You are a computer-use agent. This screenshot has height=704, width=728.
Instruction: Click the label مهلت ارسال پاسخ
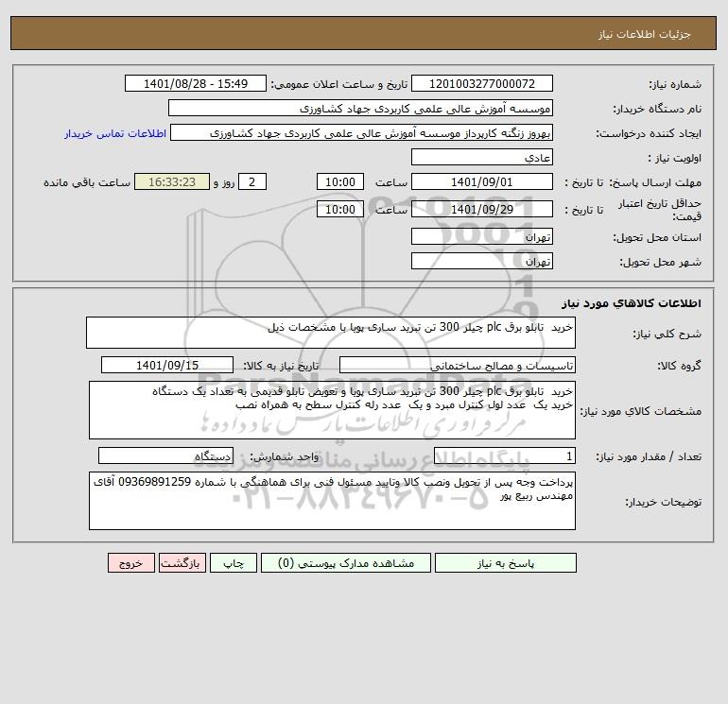(657, 182)
